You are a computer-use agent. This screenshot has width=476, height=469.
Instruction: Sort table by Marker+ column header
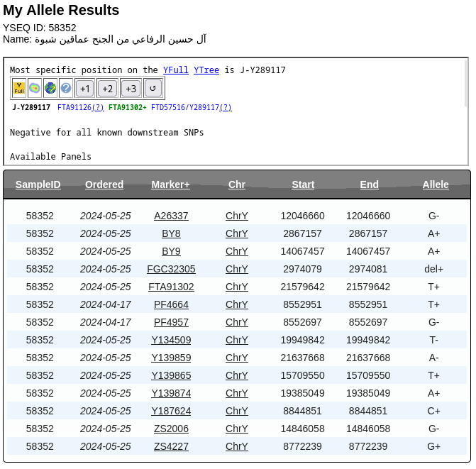coord(170,184)
